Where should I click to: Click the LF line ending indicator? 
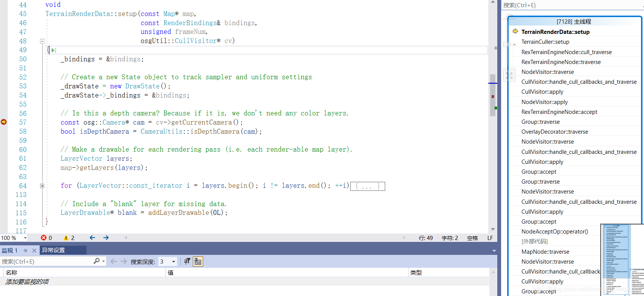(490, 238)
